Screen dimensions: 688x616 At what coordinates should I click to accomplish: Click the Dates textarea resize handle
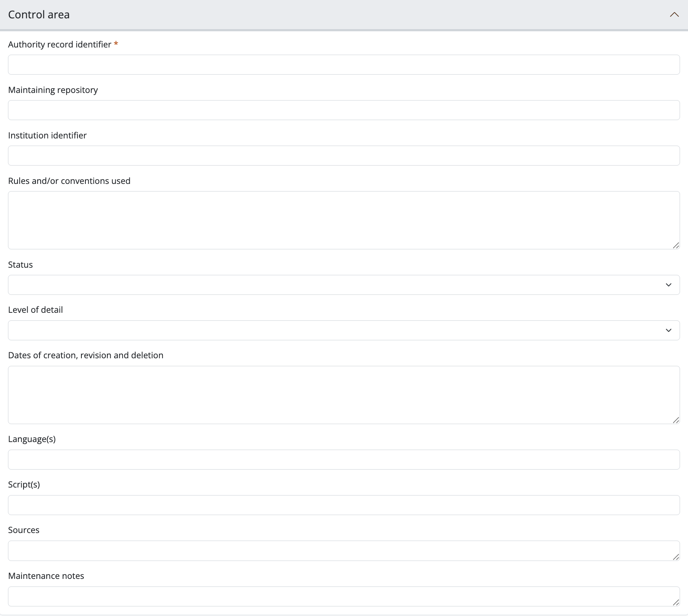point(676,420)
